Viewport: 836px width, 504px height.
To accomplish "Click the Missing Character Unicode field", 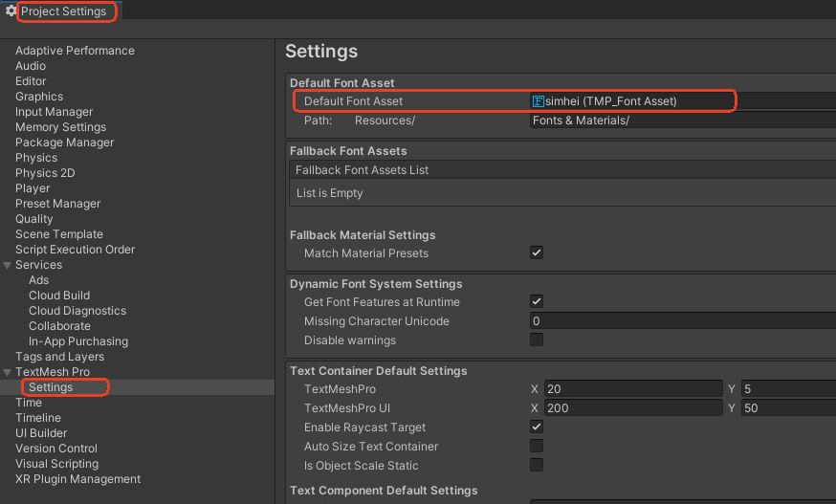I will [x=682, y=321].
